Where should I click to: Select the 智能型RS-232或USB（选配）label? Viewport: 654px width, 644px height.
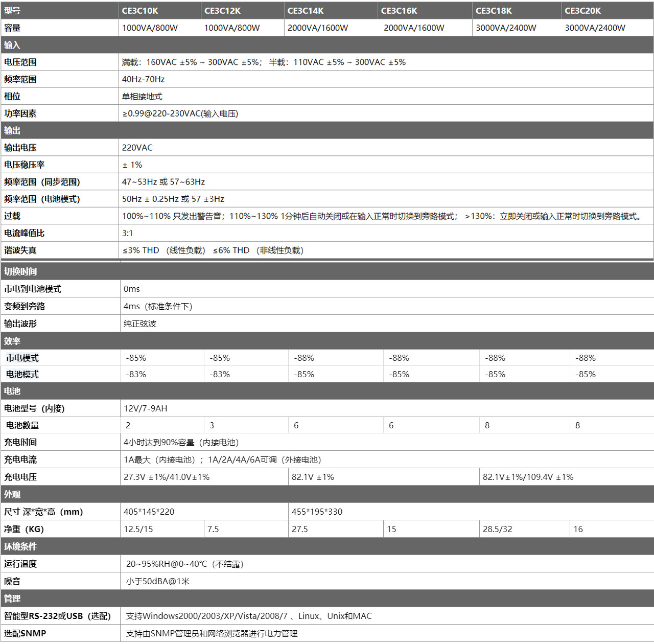(x=57, y=616)
